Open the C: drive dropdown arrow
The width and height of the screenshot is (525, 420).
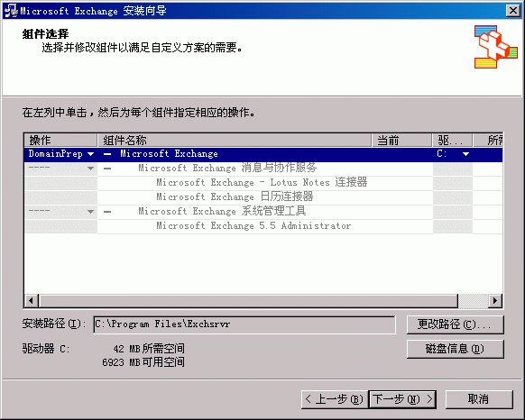tap(465, 154)
